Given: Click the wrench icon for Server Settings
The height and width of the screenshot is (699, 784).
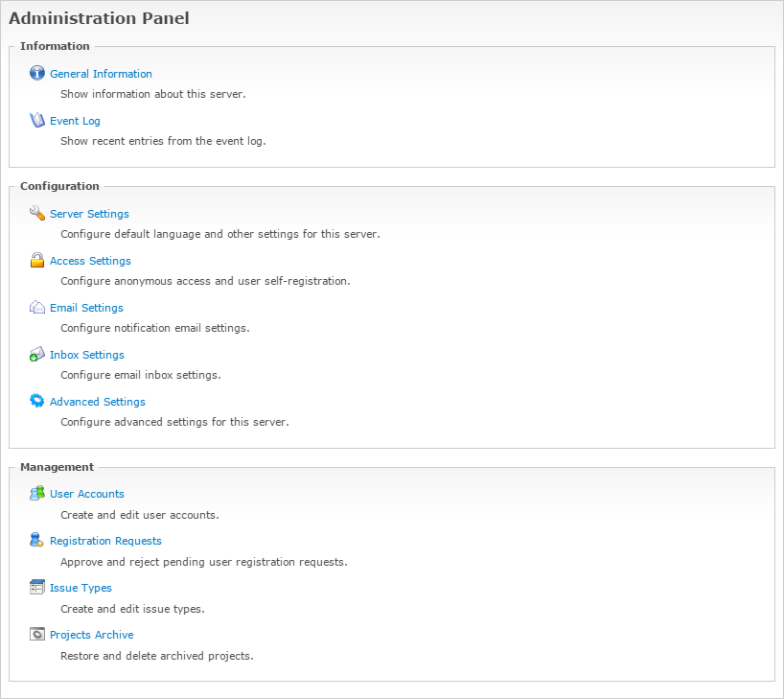Looking at the screenshot, I should coord(37,213).
